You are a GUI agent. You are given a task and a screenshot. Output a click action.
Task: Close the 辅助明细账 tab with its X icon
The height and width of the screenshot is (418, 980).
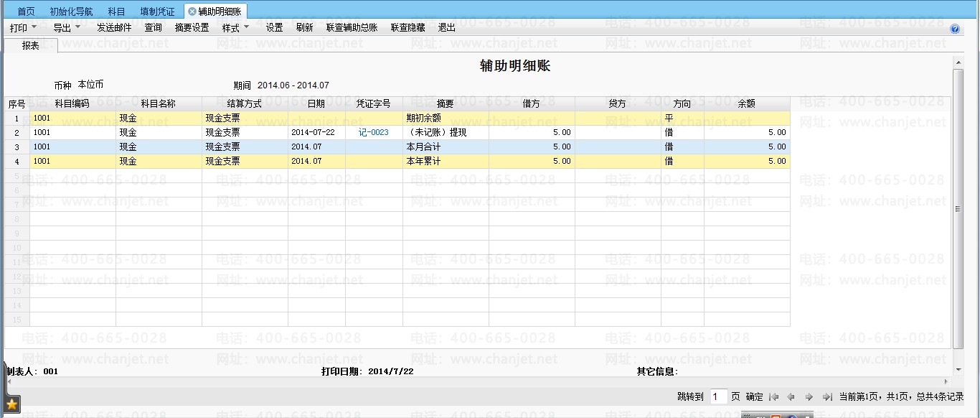(192, 11)
